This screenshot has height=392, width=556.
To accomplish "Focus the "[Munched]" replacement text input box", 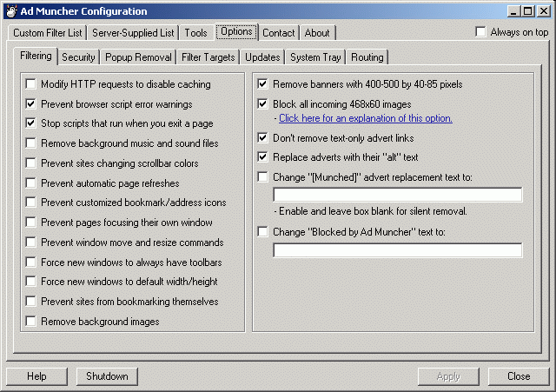I will (x=398, y=195).
